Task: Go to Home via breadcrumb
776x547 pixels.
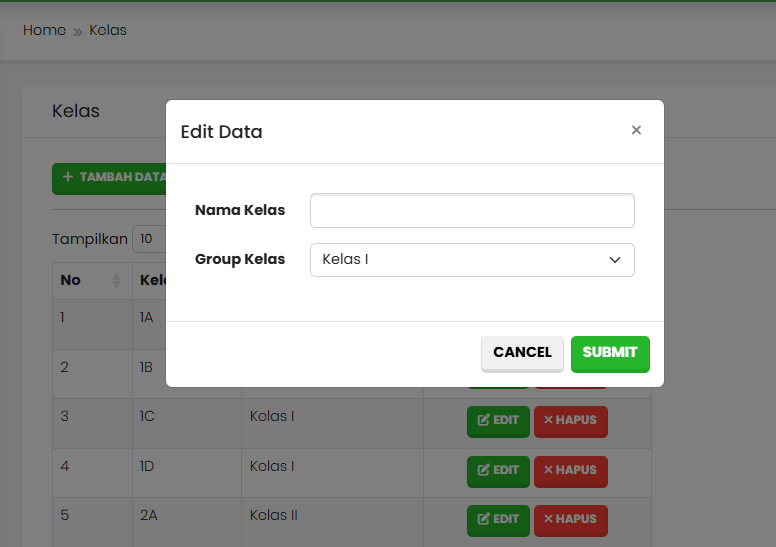Action: [44, 30]
